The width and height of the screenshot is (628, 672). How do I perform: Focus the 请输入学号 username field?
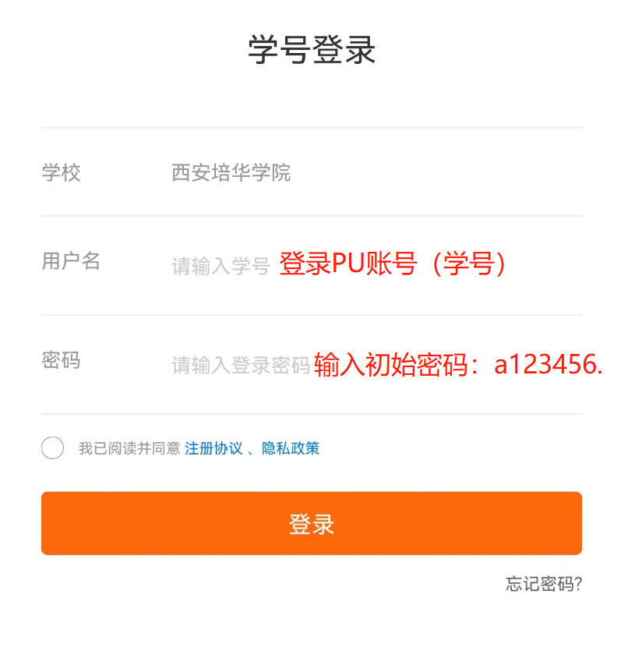221,266
